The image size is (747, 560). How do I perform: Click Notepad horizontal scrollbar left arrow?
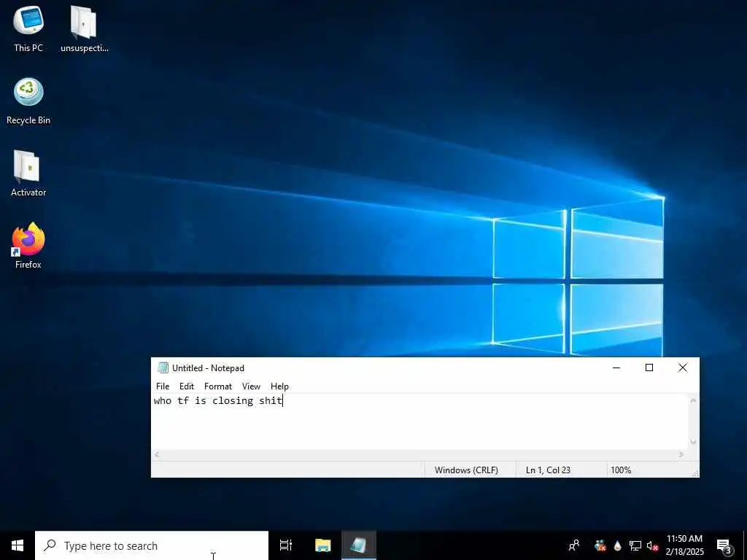[x=157, y=455]
